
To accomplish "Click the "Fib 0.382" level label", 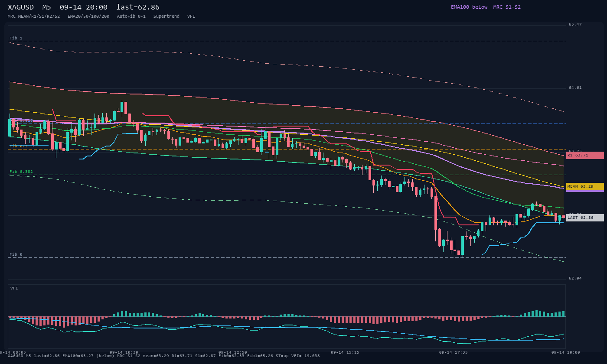I will click(x=21, y=172).
